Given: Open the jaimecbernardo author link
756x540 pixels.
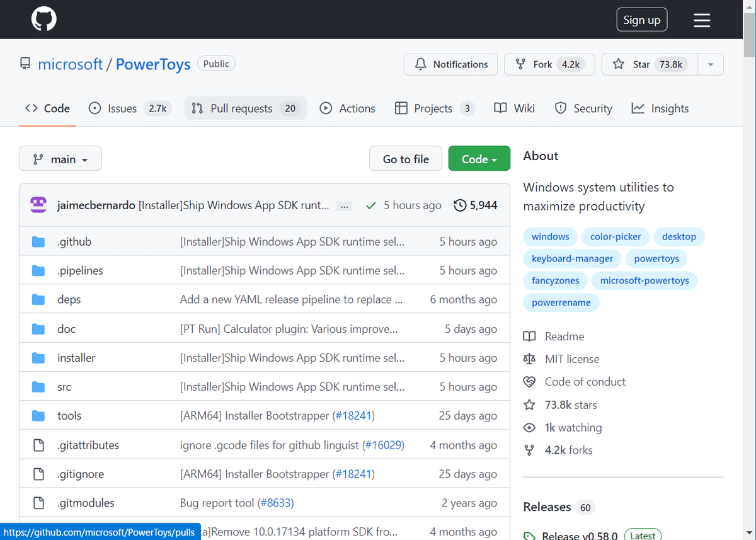Looking at the screenshot, I should click(96, 205).
